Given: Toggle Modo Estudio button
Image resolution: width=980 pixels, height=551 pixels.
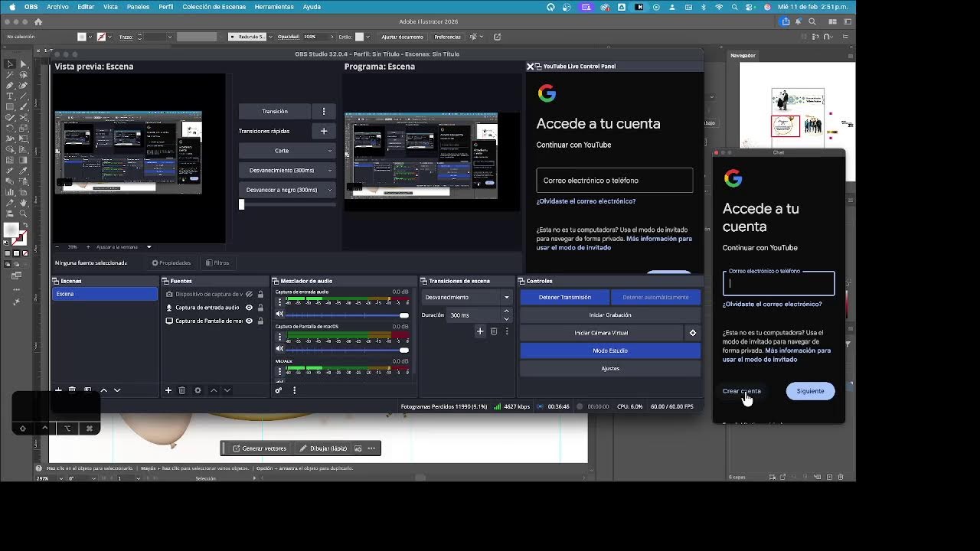Looking at the screenshot, I should [x=610, y=350].
